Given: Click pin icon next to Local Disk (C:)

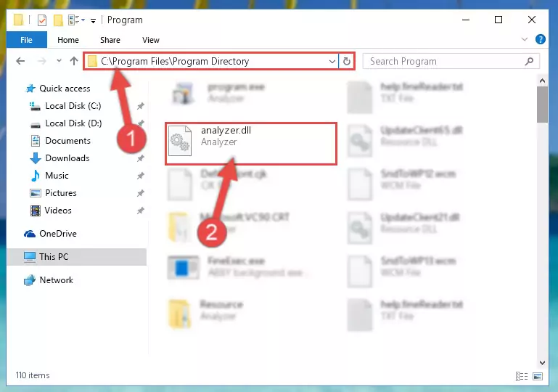Looking at the screenshot, I should pyautogui.click(x=141, y=106).
